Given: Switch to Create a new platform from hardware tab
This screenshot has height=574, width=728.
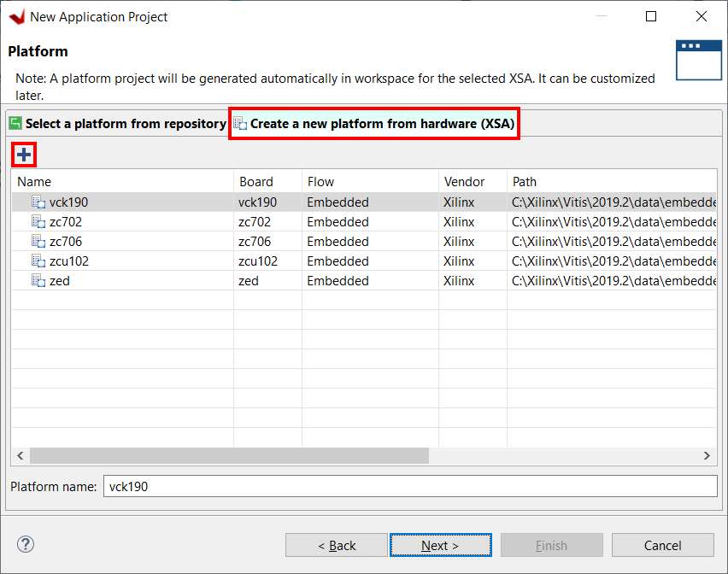Looking at the screenshot, I should pyautogui.click(x=374, y=124).
